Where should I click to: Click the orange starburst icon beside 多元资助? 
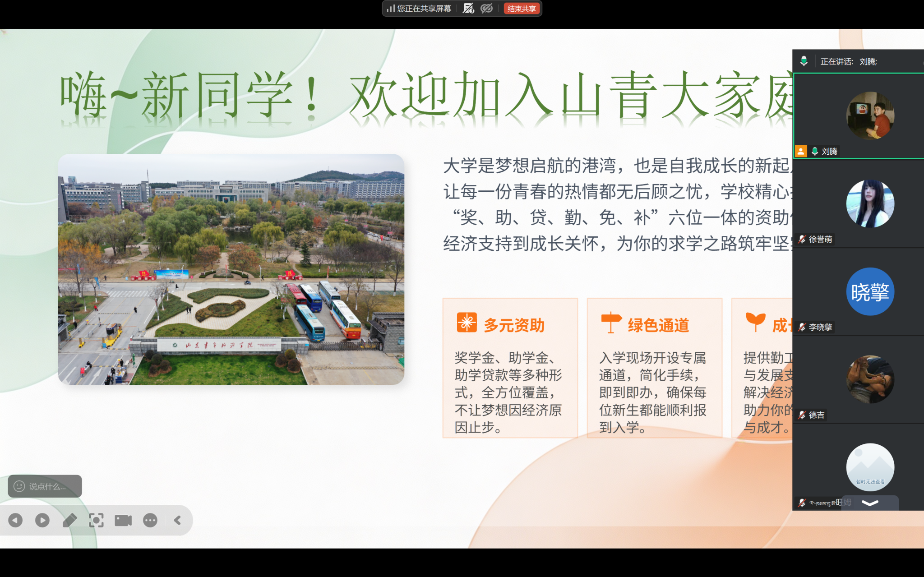467,323
